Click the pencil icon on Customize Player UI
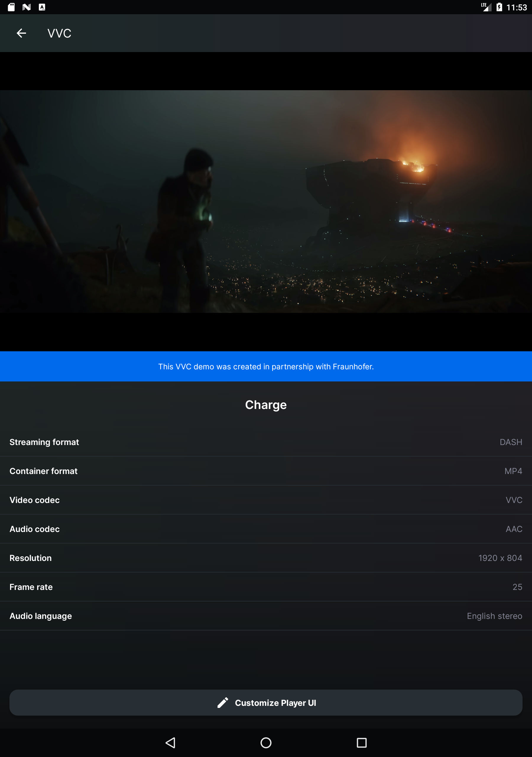Viewport: 532px width, 757px height. [x=223, y=703]
